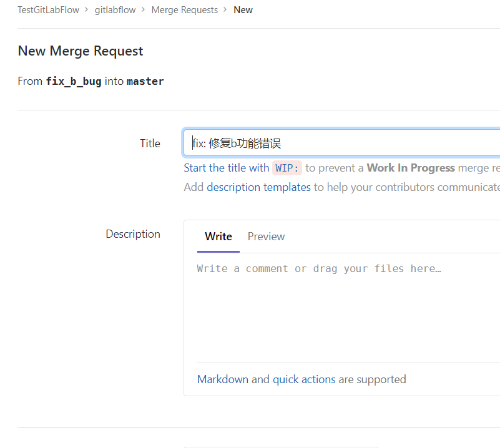
Task: Click the New Merge Request heading
Action: click(x=81, y=51)
